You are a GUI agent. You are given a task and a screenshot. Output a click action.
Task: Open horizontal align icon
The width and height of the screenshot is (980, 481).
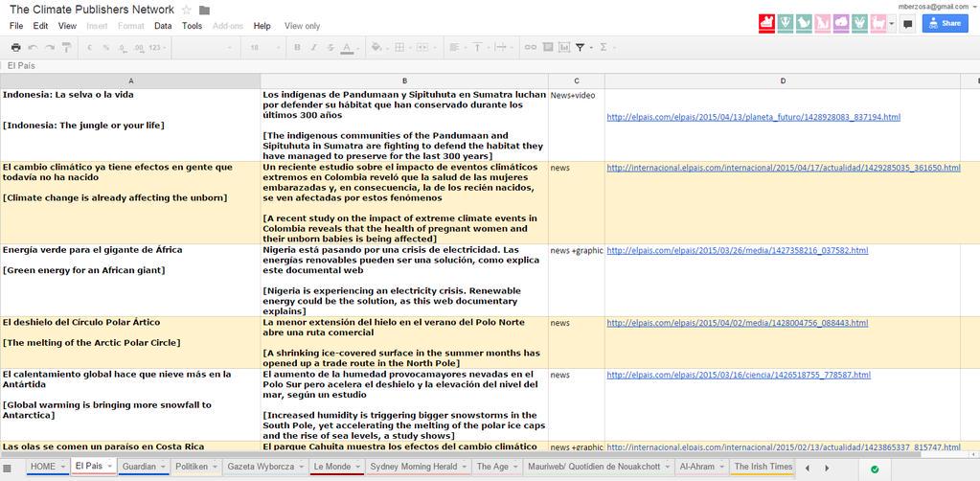pos(454,47)
